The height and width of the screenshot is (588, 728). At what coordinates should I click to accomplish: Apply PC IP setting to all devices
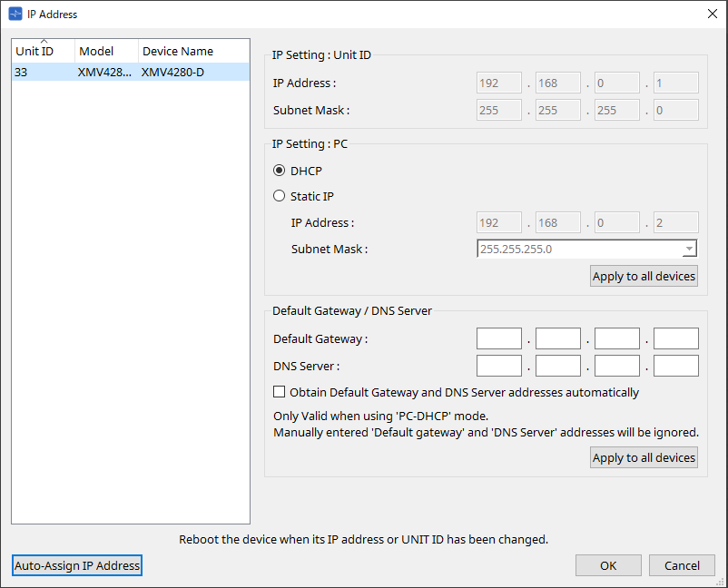644,276
